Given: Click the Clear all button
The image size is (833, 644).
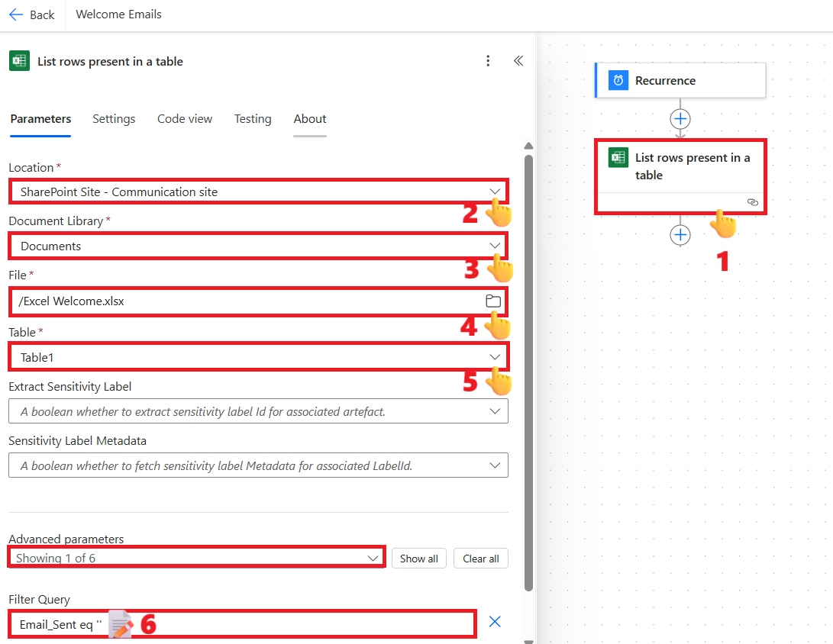Looking at the screenshot, I should pos(480,558).
